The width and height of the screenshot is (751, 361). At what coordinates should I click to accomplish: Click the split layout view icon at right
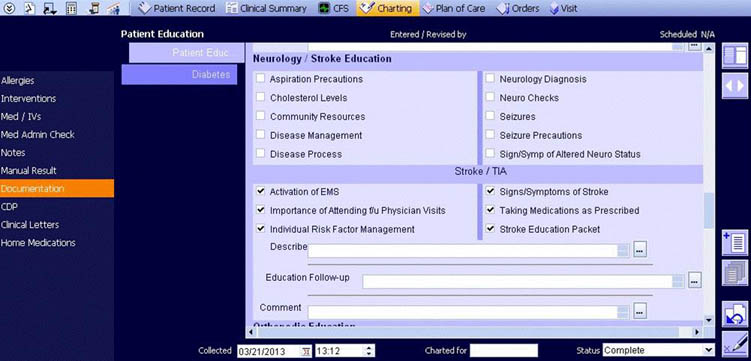click(x=735, y=56)
